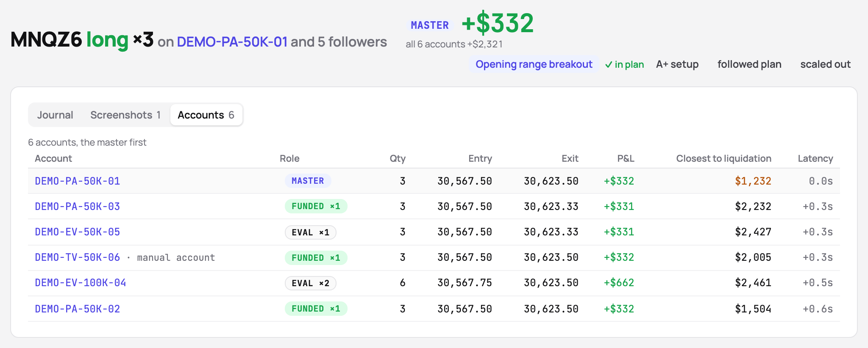Click the P&L column header
The width and height of the screenshot is (868, 348).
tap(626, 158)
